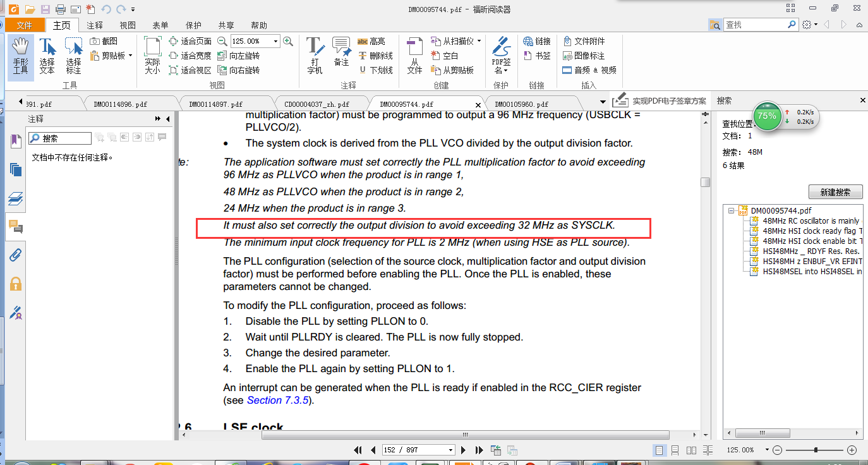Choose Fit Width (适合宽度)
868x465 pixels.
click(x=190, y=56)
